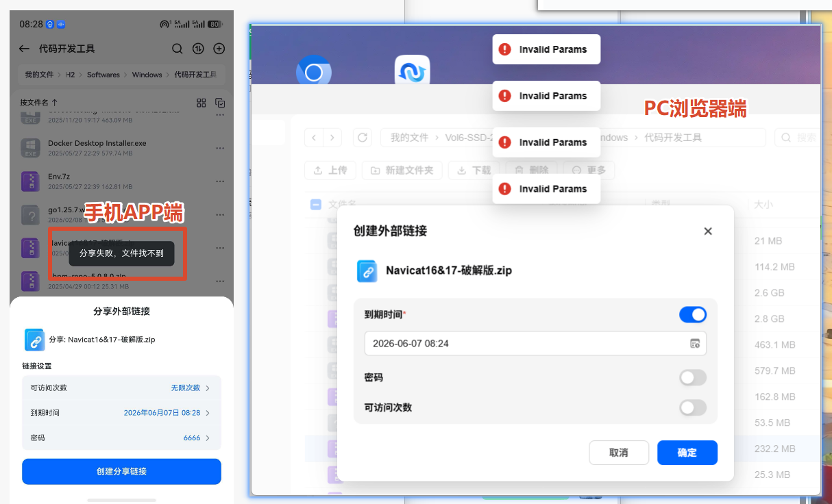Tap the share link icon in phone share sheet
Screen dimensions: 832x504
pos(35,340)
